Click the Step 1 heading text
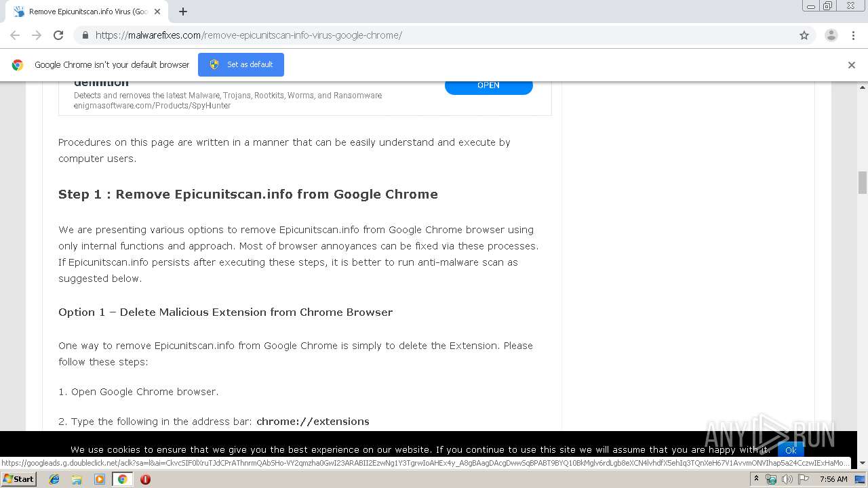 click(x=248, y=195)
